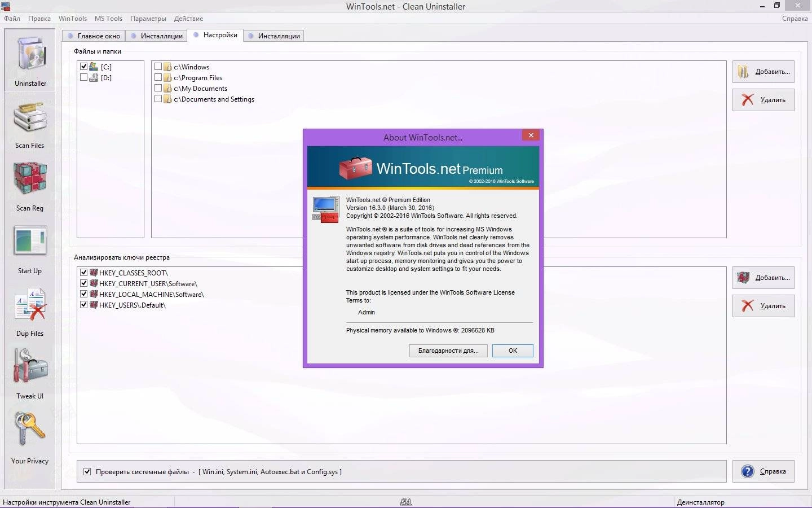
Task: Click Добавить button for registry keys
Action: 764,278
